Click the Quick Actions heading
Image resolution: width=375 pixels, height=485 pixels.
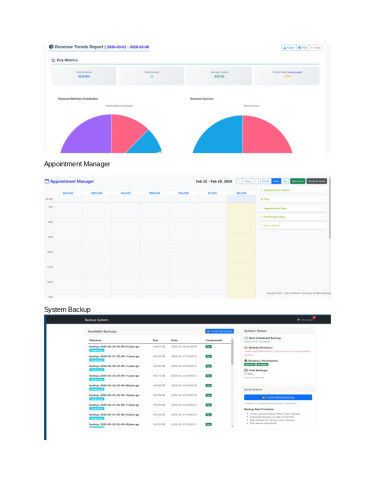(253, 389)
